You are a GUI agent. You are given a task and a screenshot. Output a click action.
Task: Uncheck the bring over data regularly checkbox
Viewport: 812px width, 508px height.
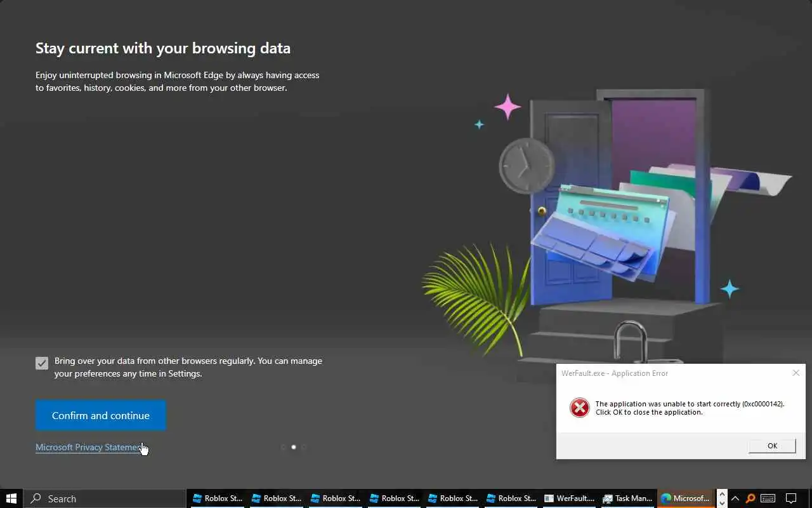[42, 363]
